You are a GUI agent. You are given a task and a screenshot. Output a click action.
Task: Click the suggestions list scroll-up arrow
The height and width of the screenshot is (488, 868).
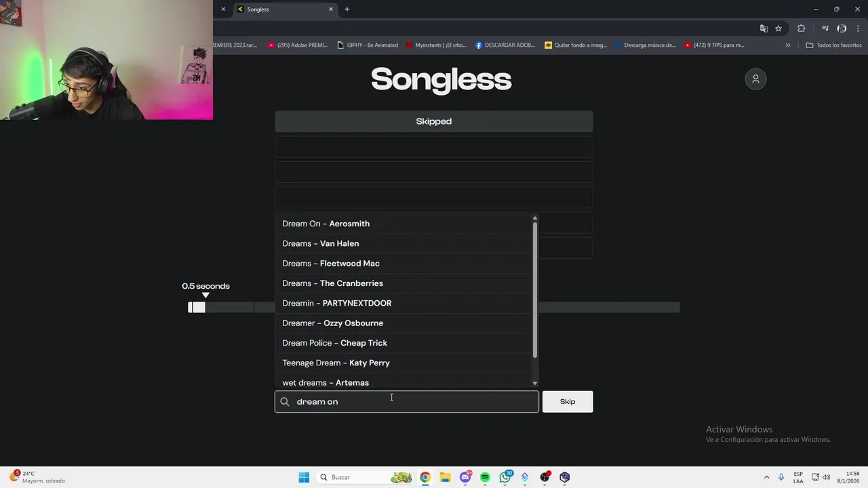(x=535, y=218)
